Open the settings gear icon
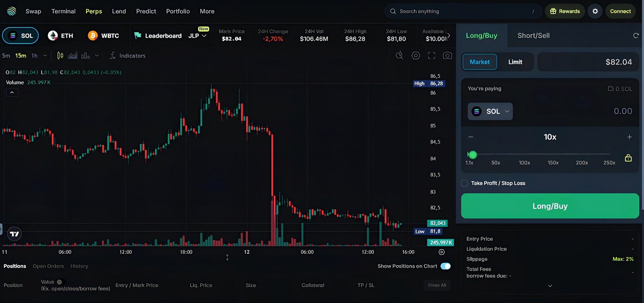Screen dimensions: 644x303 coord(595,11)
